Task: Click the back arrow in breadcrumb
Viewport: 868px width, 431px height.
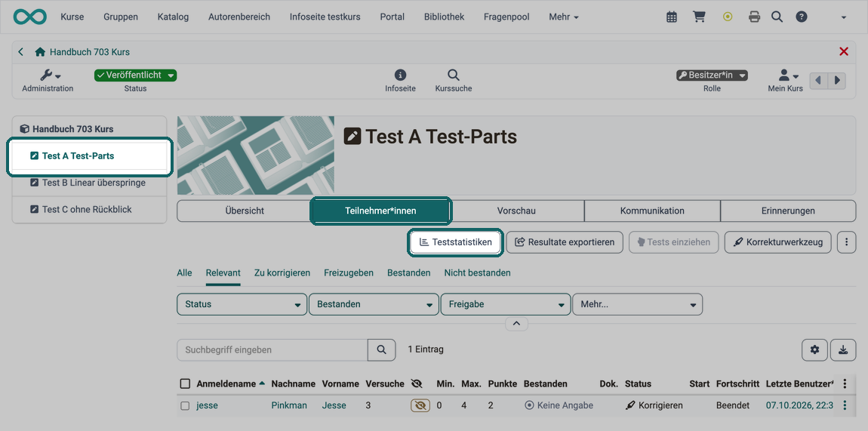Action: click(21, 52)
